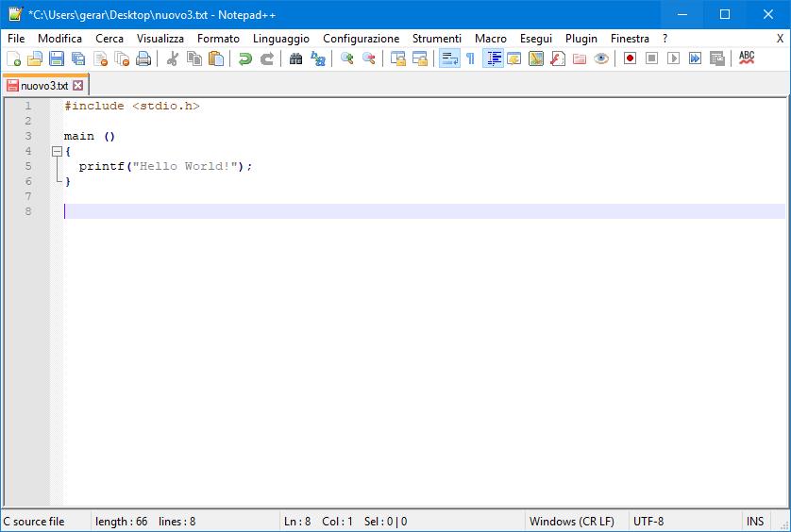
Task: Click UTF-8 encoding in status bar
Action: click(648, 522)
